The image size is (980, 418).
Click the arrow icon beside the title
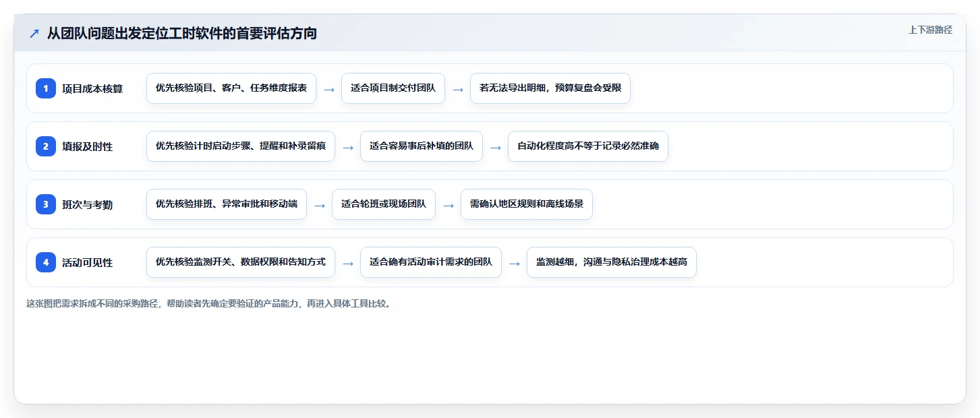point(34,33)
